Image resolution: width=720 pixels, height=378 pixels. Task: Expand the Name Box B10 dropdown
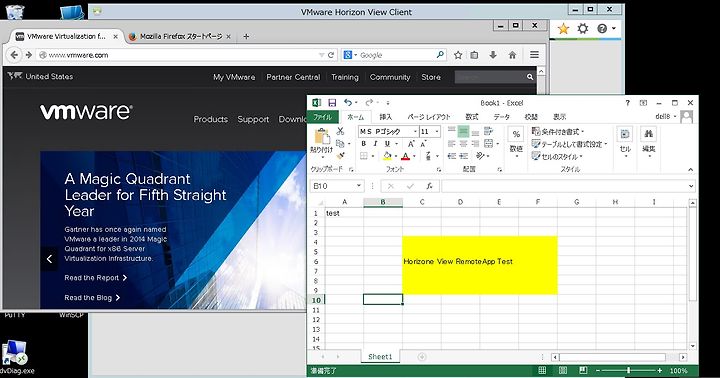point(359,186)
